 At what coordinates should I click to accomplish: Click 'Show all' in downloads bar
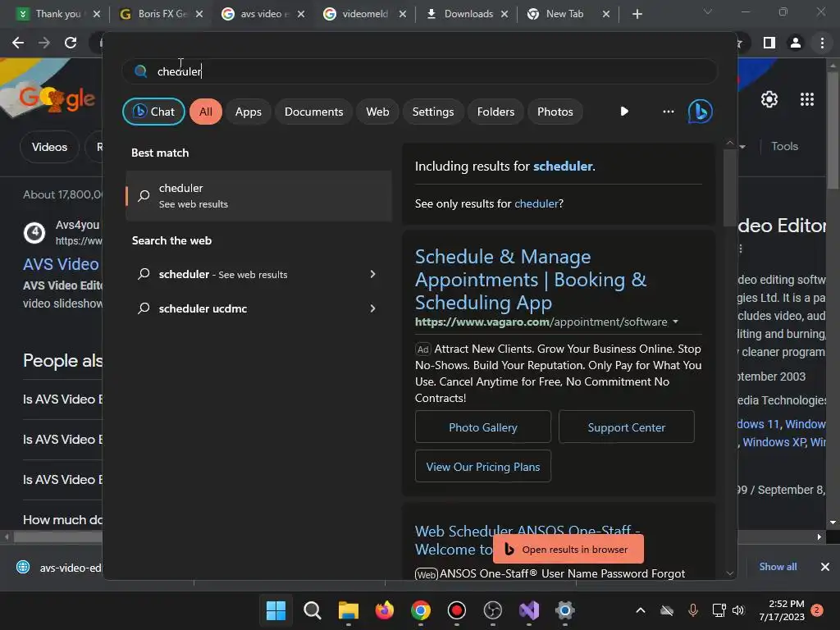point(778,567)
